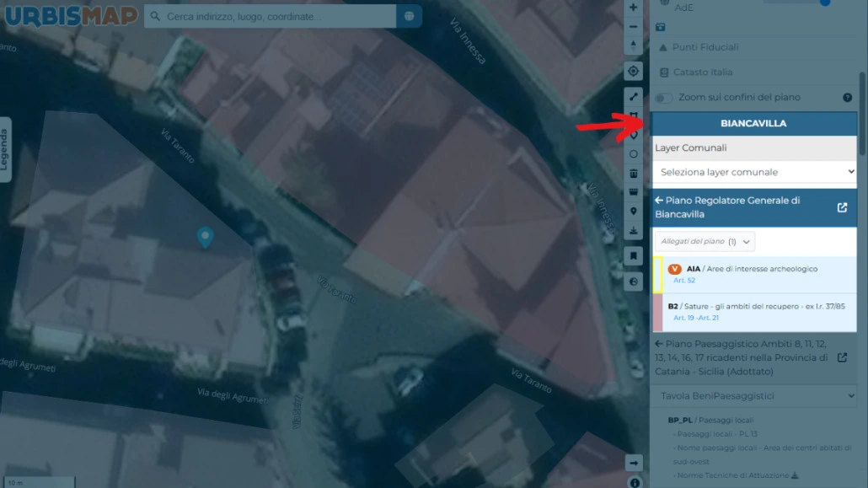Viewport: 868px width, 488px height.
Task: Zoom in with the plus button
Action: tap(633, 8)
